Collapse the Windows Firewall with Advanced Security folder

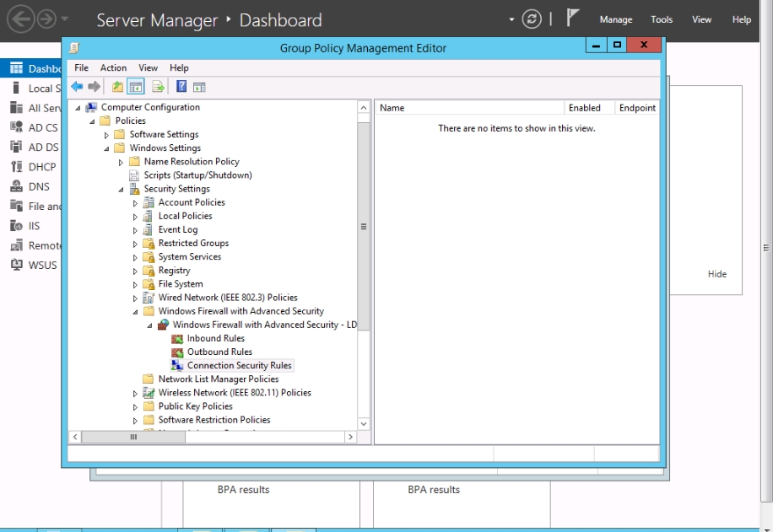135,312
